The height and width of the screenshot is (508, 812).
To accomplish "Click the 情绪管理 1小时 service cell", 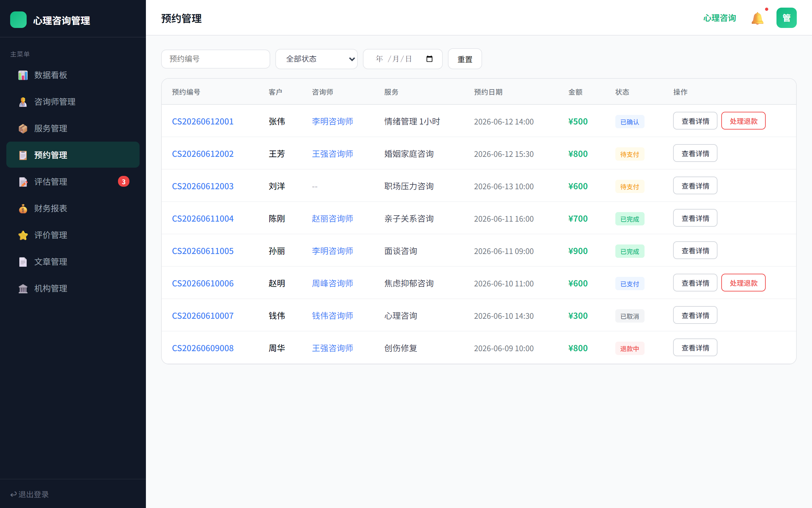I will point(412,121).
